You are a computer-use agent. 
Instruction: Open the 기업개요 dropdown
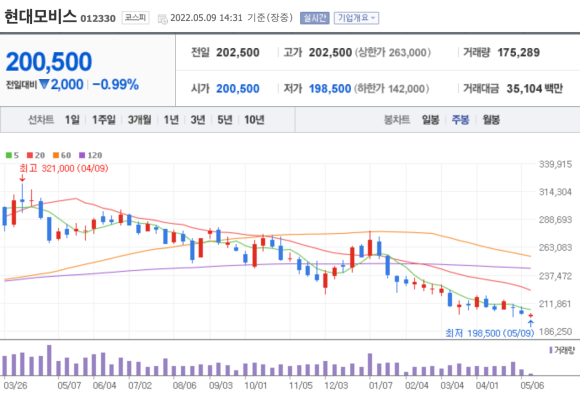356,18
